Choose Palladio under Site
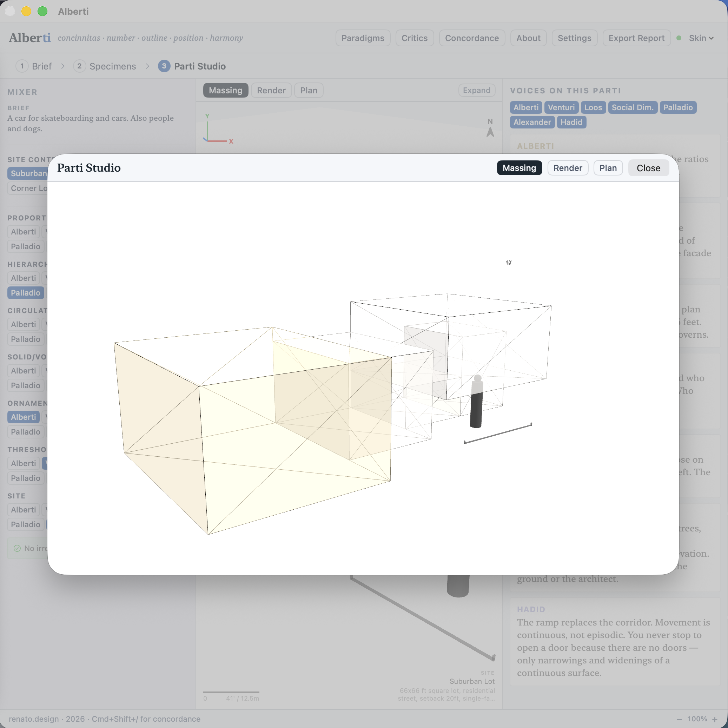Screen dimensions: 728x728 click(x=26, y=524)
